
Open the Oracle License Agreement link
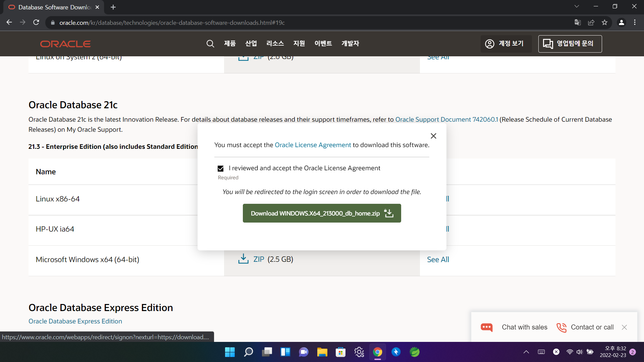point(313,145)
